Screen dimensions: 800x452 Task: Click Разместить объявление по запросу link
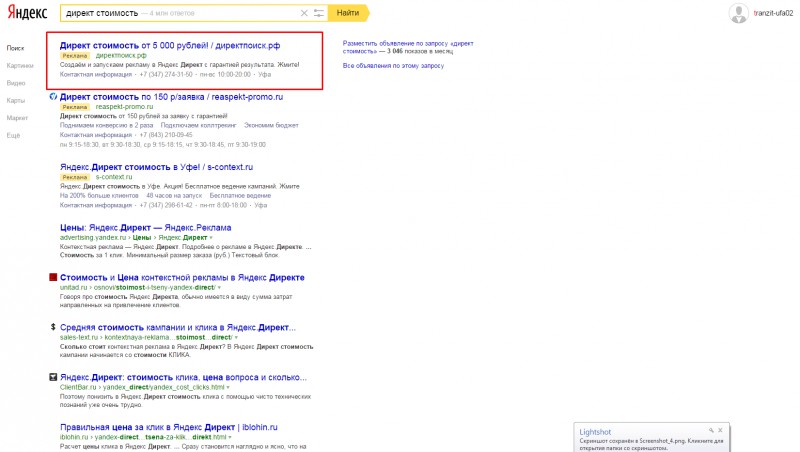point(408,47)
